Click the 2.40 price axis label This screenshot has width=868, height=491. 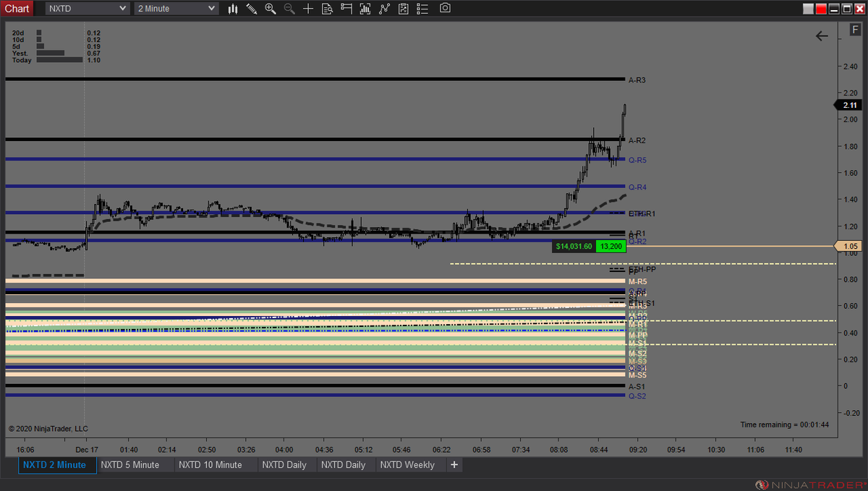[x=850, y=67]
